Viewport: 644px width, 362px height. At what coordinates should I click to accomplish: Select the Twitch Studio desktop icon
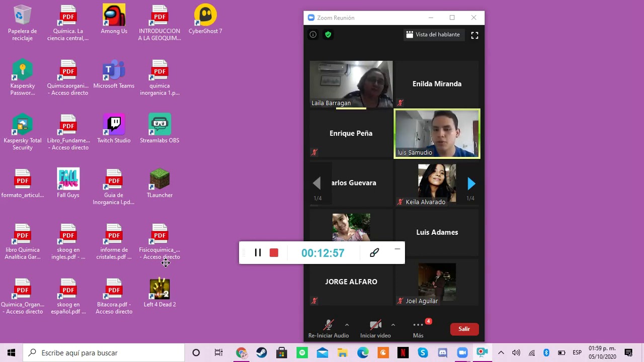[x=114, y=129]
